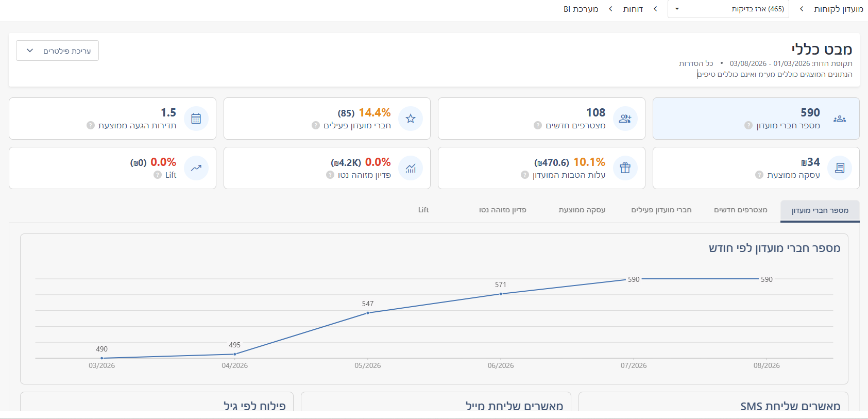Screen dimensions: 868x419
Task: Click the 571 data point for 06/2026
Action: click(501, 294)
